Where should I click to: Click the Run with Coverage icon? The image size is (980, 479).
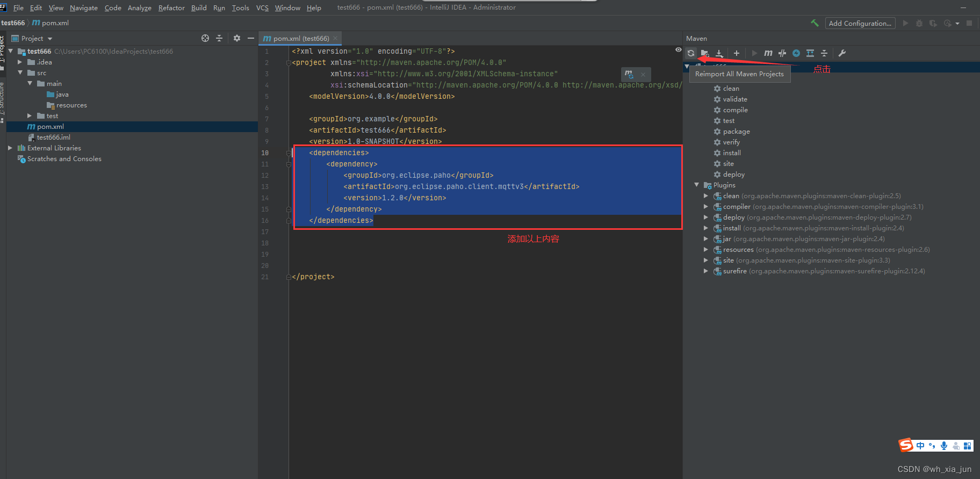[933, 23]
